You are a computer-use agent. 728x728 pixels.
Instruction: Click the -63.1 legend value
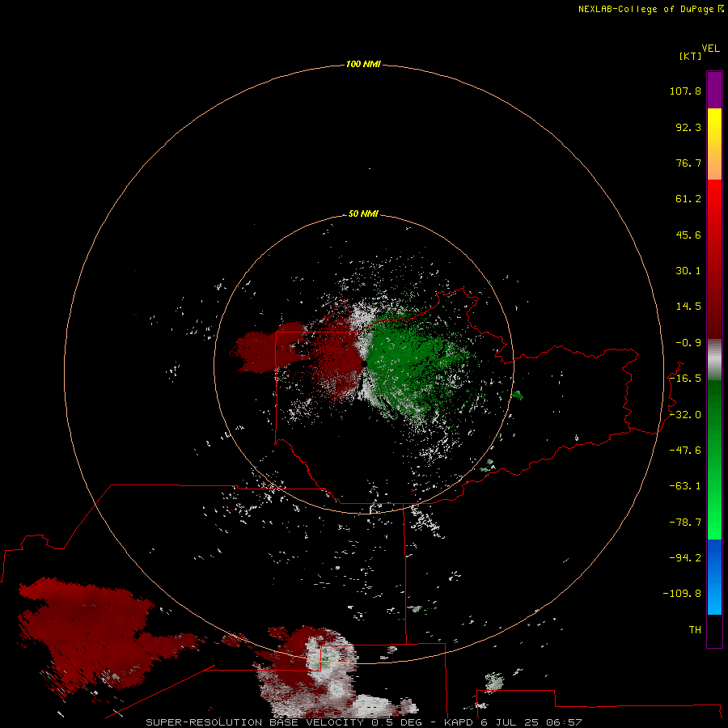tap(685, 486)
